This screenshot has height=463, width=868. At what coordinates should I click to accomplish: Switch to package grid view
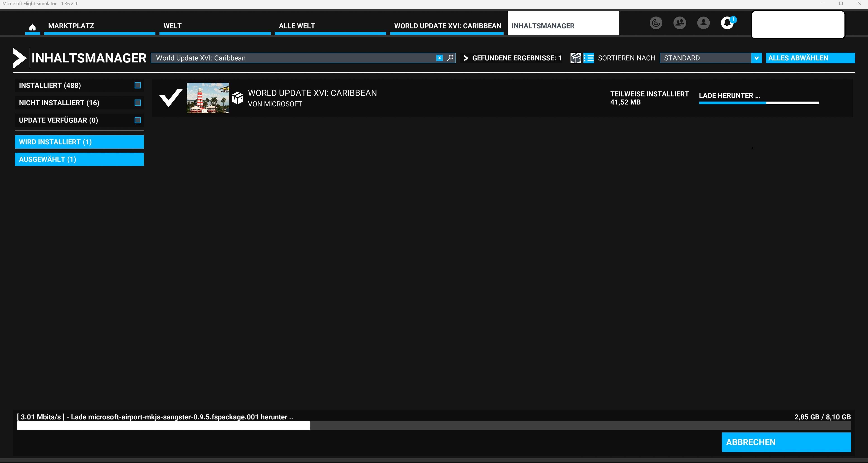(575, 58)
